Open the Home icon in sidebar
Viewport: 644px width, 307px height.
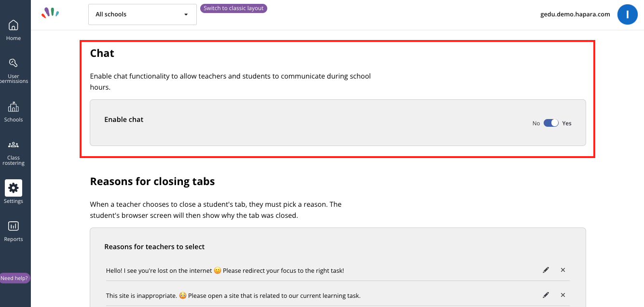[14, 25]
